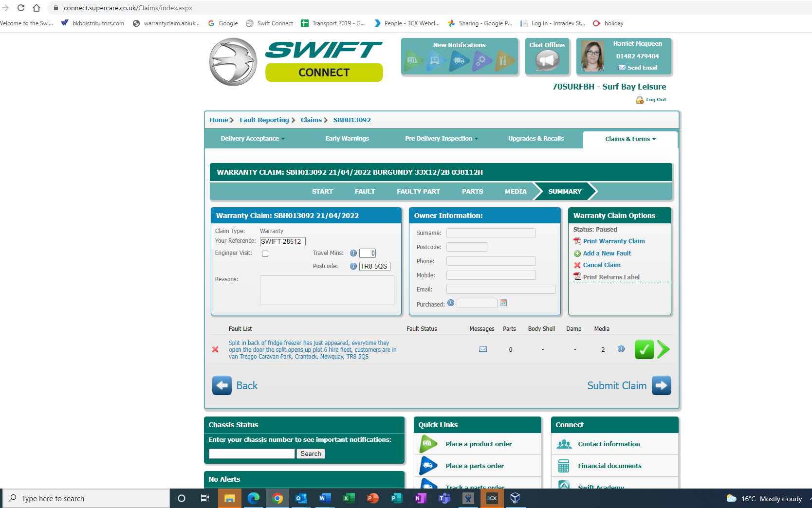Click Print Warranty Claim link
Screen dimensions: 812x508
point(614,241)
